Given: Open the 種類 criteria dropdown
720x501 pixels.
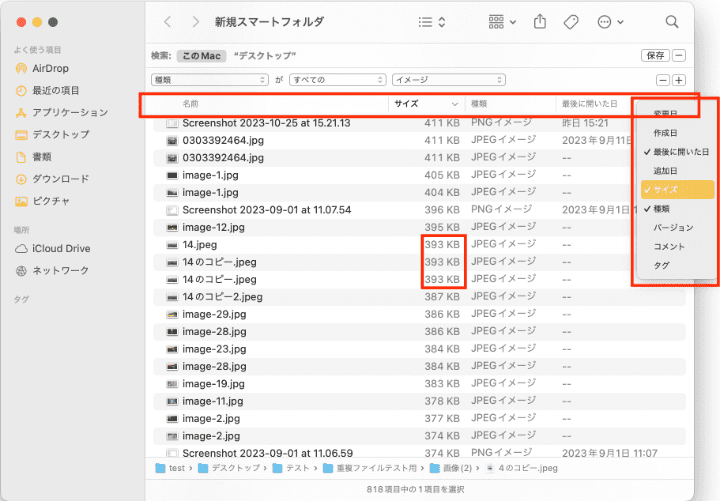Looking at the screenshot, I should [209, 79].
